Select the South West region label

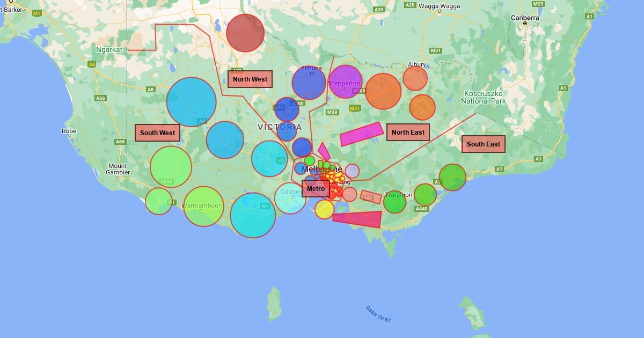[157, 133]
